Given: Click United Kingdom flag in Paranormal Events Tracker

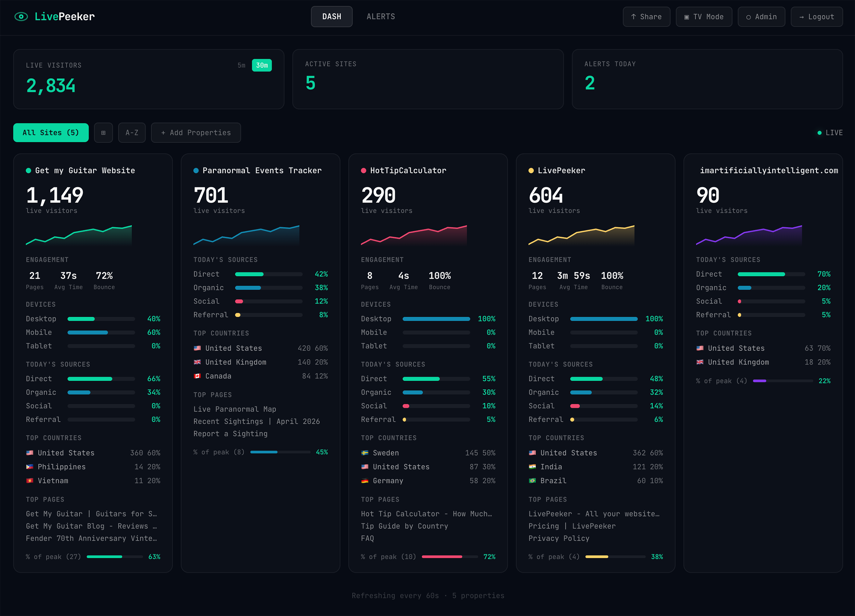Looking at the screenshot, I should click(x=197, y=362).
